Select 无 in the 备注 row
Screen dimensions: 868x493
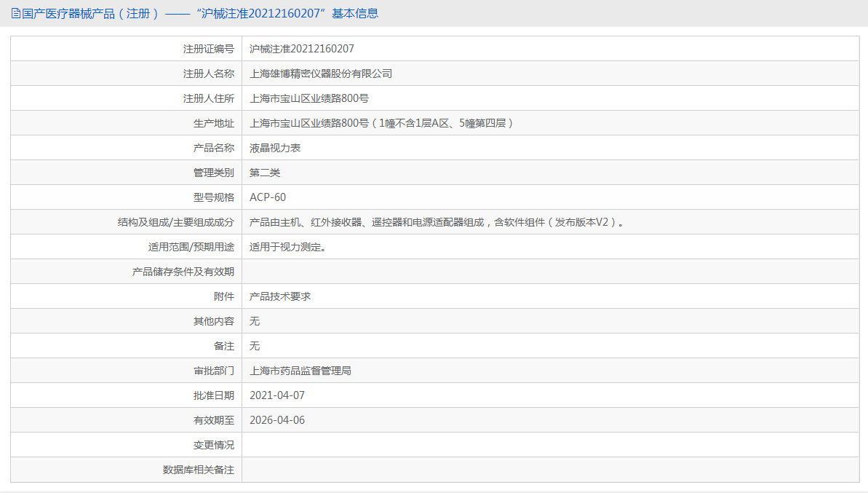(x=255, y=346)
